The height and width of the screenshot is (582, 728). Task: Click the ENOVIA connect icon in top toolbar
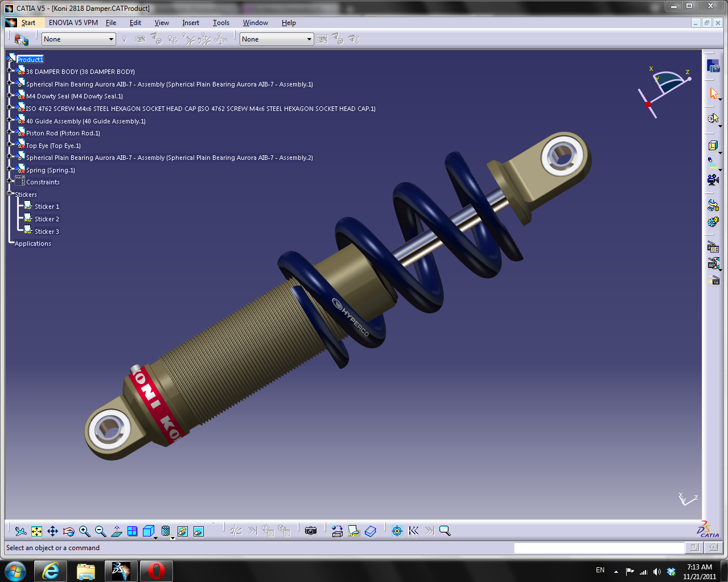21,39
